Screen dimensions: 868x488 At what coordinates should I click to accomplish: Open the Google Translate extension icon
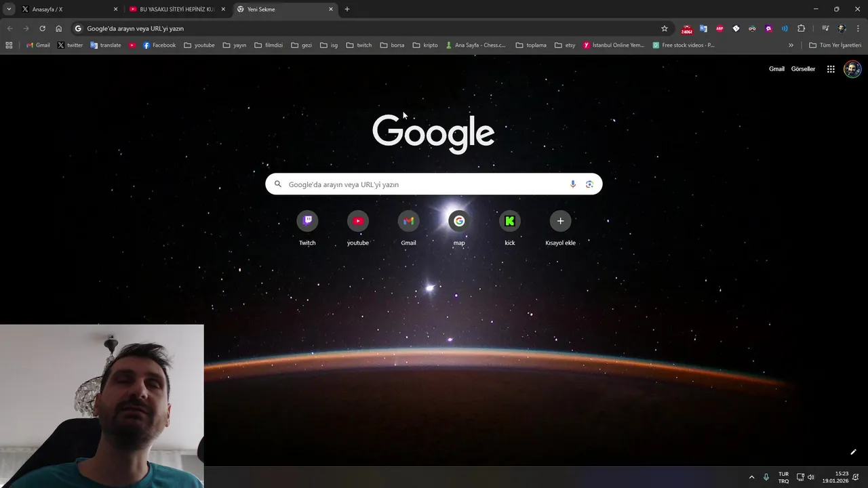click(x=703, y=28)
